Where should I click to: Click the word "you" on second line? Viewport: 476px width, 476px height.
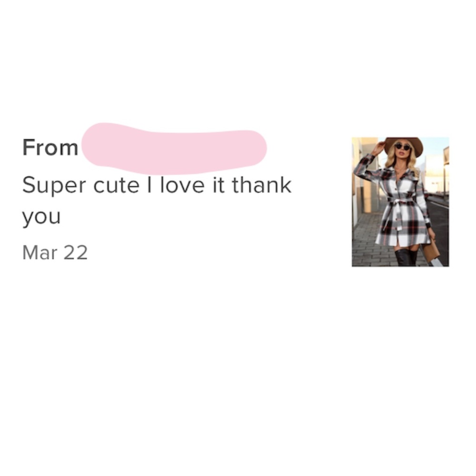(x=41, y=218)
